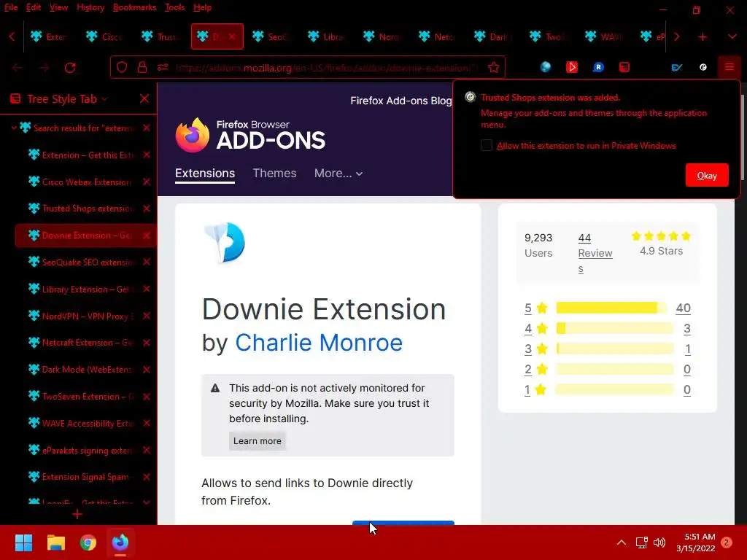
Task: Click the Tree Style Tab toolbar icon
Action: pos(624,67)
